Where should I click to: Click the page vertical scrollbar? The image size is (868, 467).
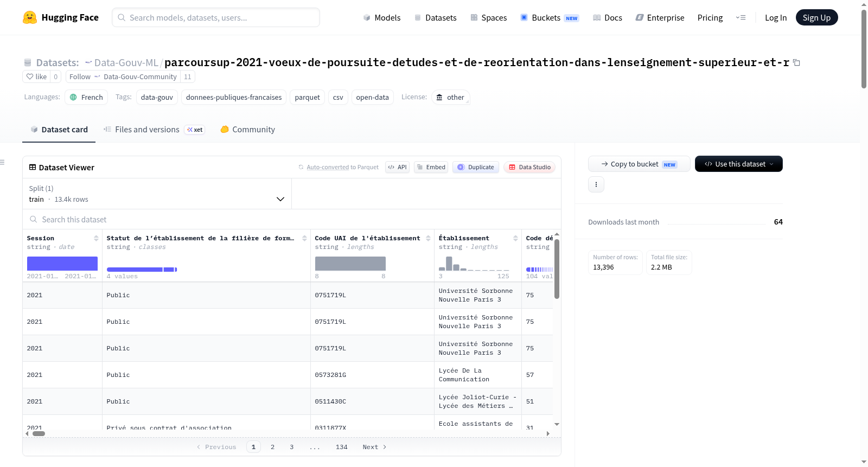point(864,49)
